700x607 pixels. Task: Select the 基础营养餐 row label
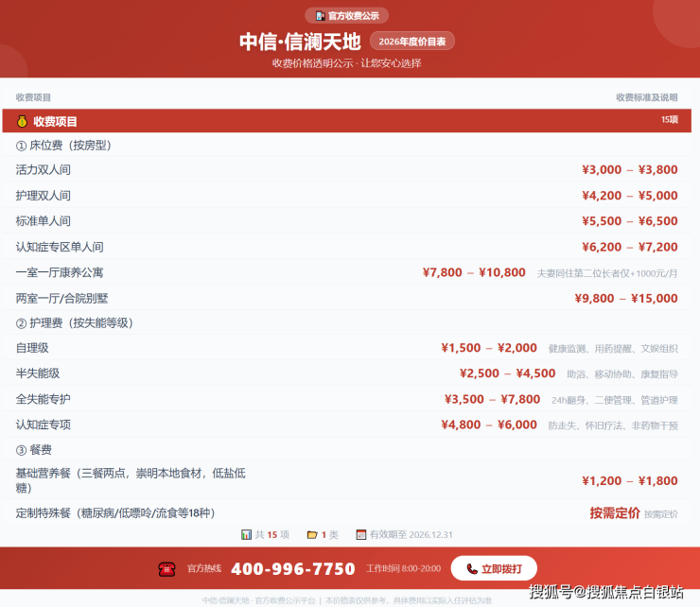click(131, 480)
